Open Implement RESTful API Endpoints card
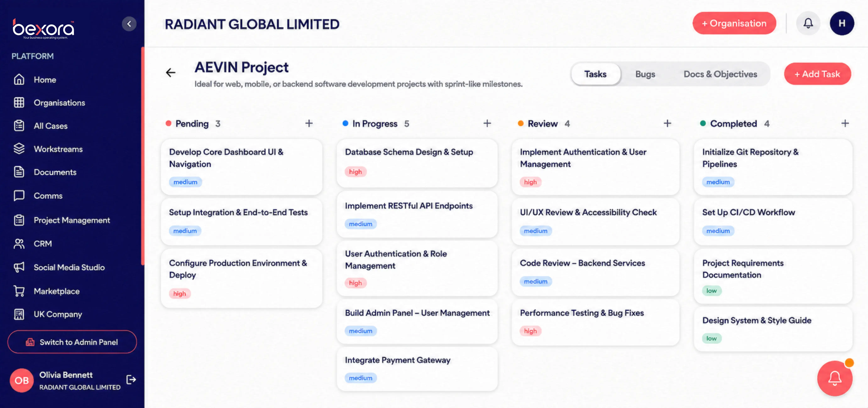The width and height of the screenshot is (868, 408). click(417, 214)
